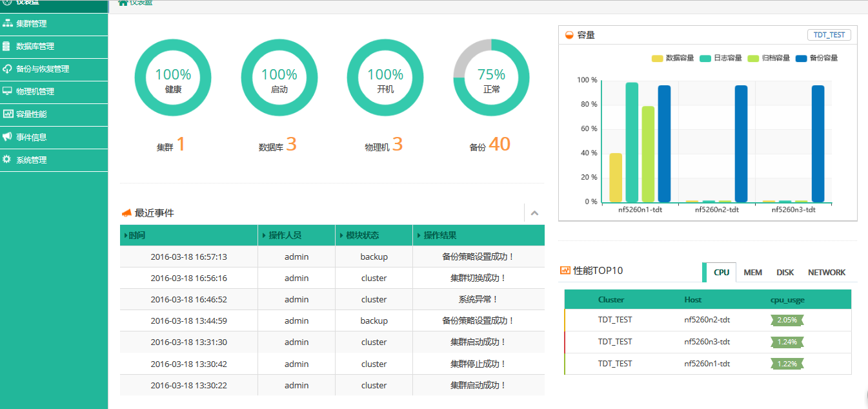Click the 1.24% cpu usage badge
Screen dimensions: 868x409
coord(787,342)
